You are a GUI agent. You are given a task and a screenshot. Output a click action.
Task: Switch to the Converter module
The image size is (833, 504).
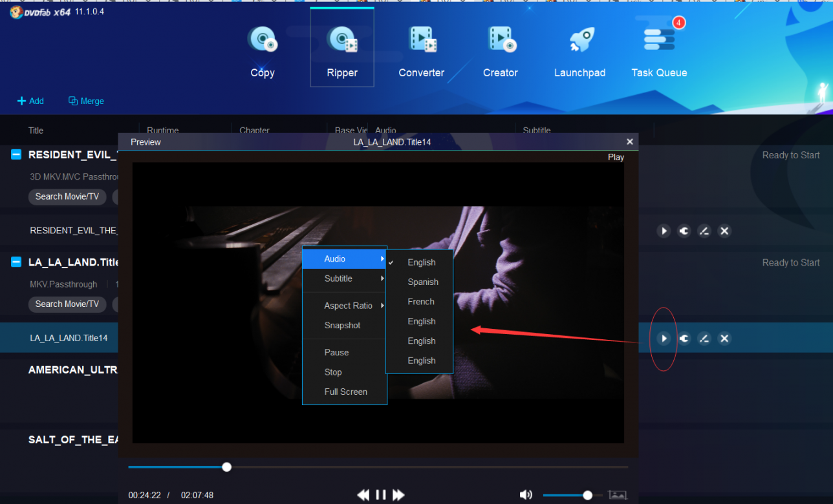coord(421,50)
